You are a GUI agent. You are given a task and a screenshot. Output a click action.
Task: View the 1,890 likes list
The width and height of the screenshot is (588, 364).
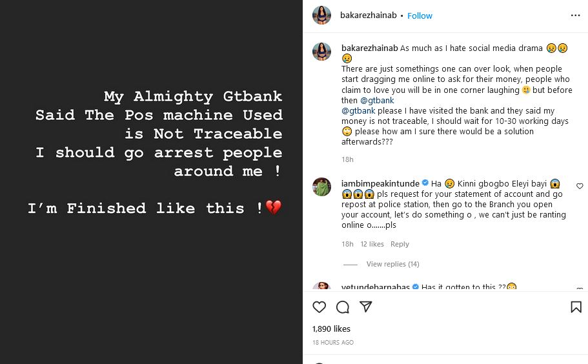point(331,329)
